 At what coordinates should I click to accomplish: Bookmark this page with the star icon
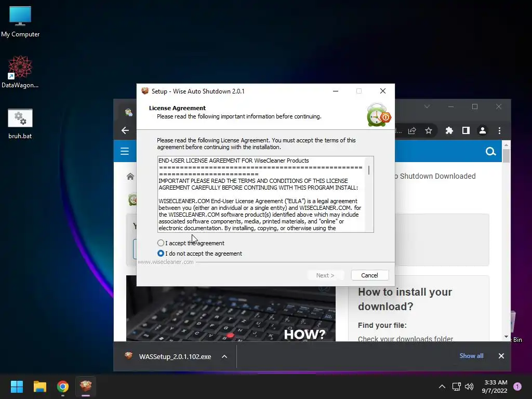click(x=429, y=130)
